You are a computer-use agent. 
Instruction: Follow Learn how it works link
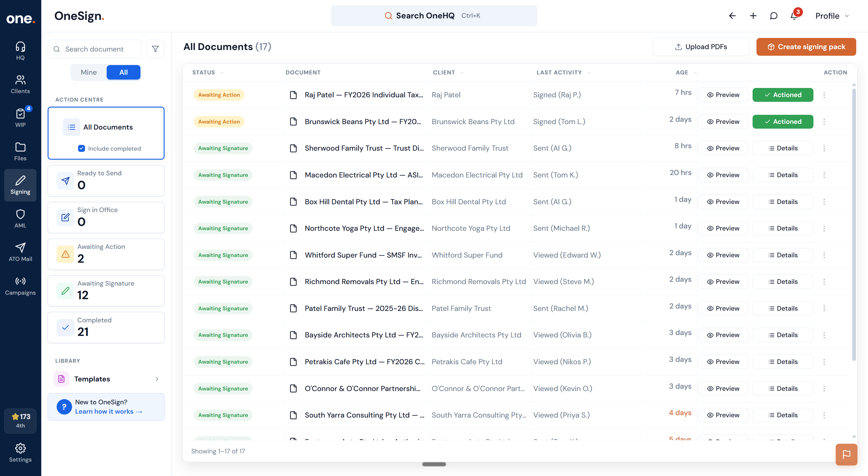(108, 412)
